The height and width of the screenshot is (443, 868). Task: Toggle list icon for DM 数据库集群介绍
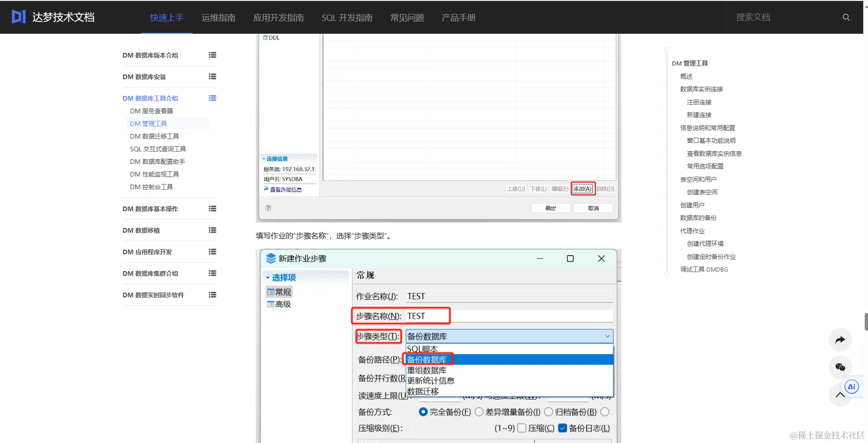tap(212, 273)
